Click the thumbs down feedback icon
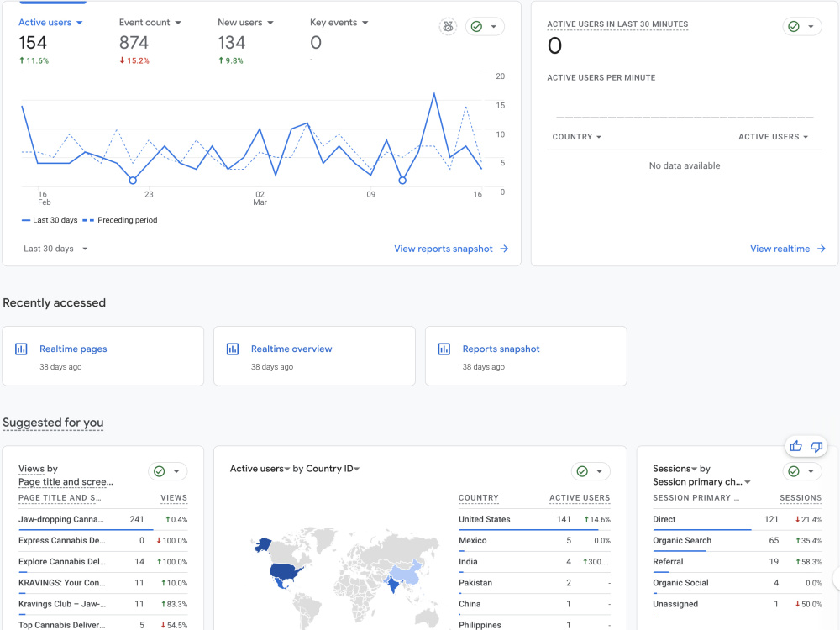 tap(816, 446)
